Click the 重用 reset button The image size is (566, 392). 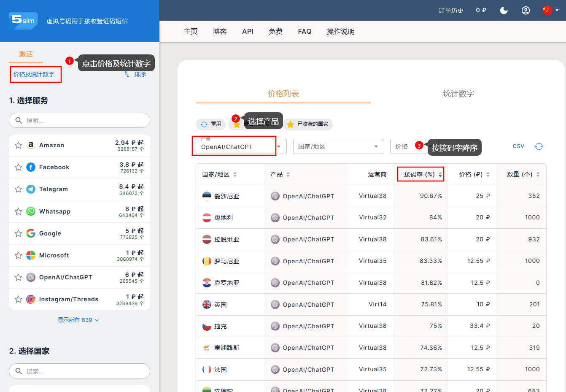click(x=210, y=124)
